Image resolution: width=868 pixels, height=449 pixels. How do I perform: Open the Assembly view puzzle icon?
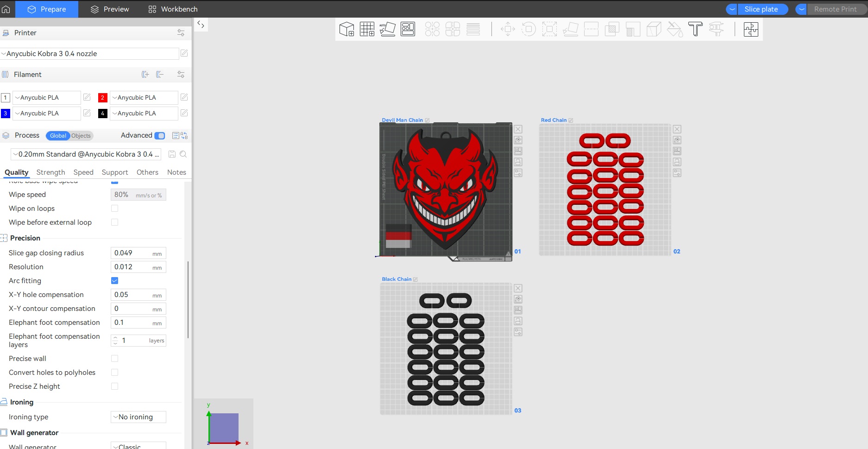coord(751,29)
